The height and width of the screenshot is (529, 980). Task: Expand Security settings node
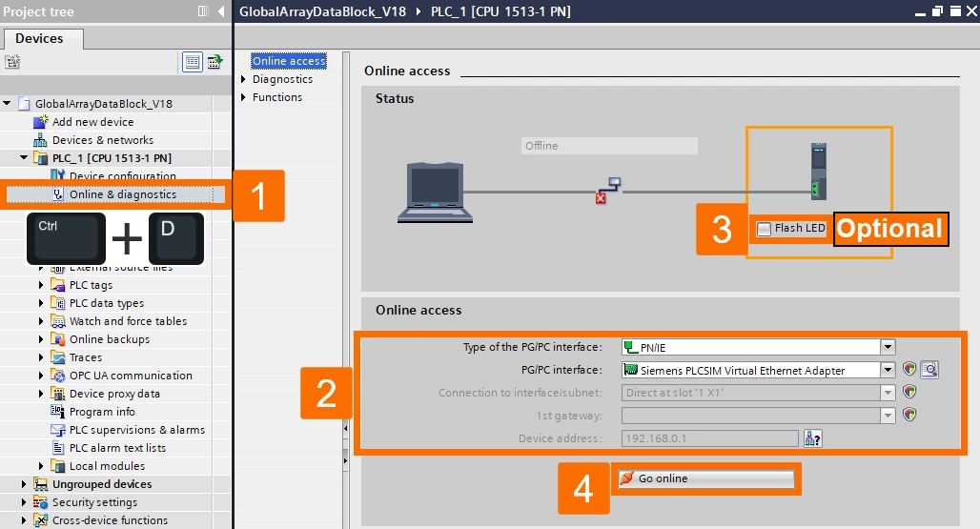pyautogui.click(x=24, y=502)
